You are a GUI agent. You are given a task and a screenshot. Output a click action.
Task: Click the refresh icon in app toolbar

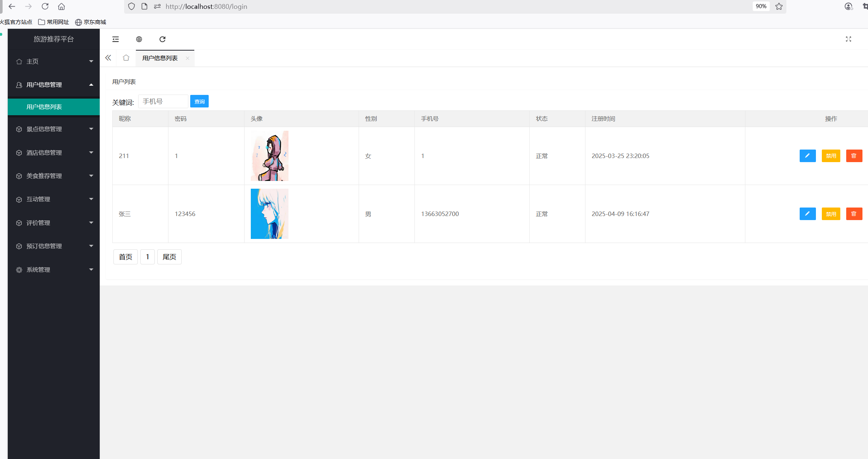[163, 39]
